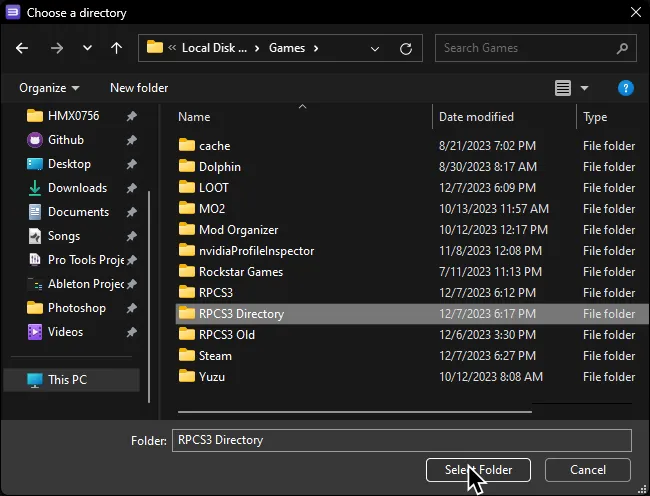Select the cache folder
The width and height of the screenshot is (650, 496).
412,146
